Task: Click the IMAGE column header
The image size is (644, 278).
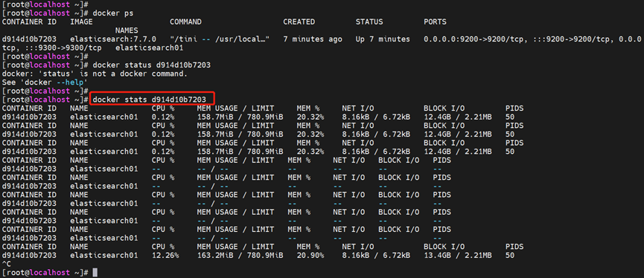Action: click(x=82, y=22)
